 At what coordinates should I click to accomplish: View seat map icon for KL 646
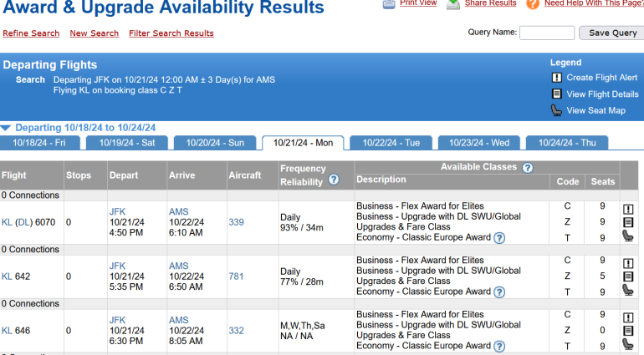click(x=627, y=343)
